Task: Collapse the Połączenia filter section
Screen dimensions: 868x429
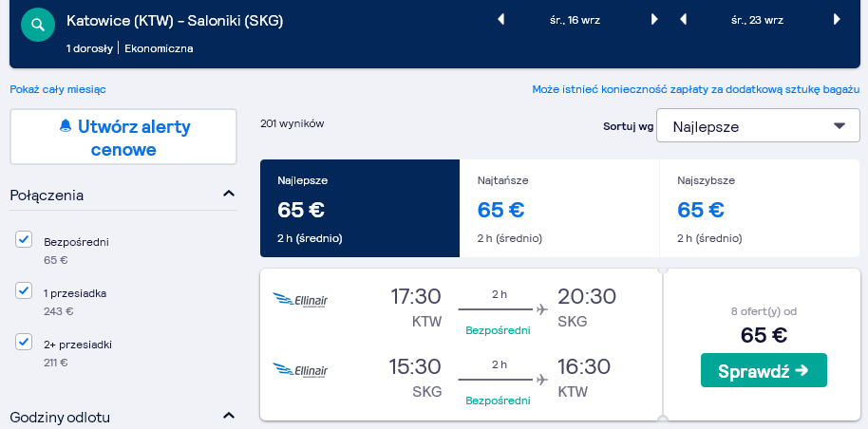Action: (x=229, y=194)
